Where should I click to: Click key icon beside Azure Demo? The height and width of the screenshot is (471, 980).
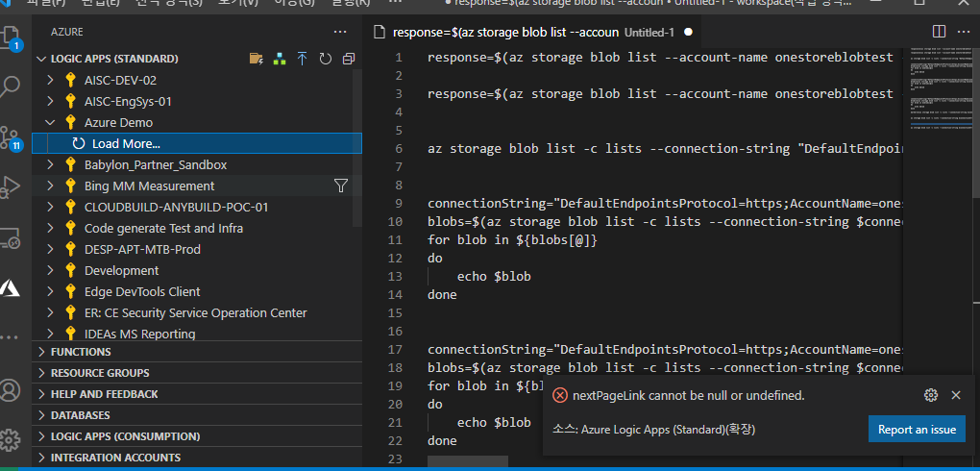(70, 123)
